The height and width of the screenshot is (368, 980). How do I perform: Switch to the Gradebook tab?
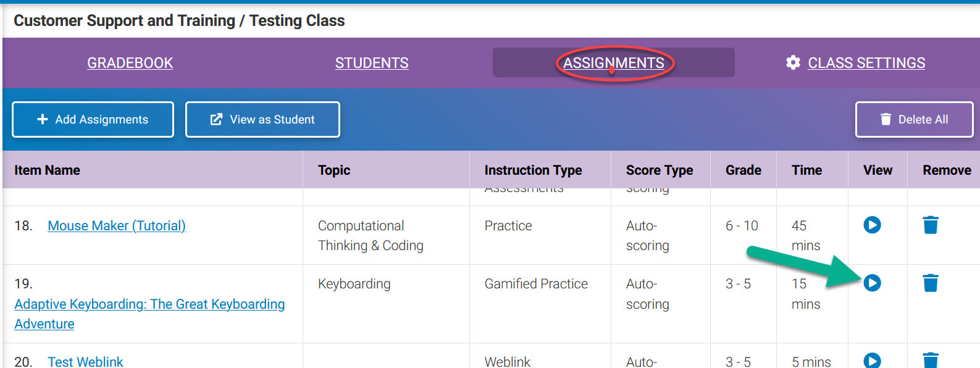130,62
